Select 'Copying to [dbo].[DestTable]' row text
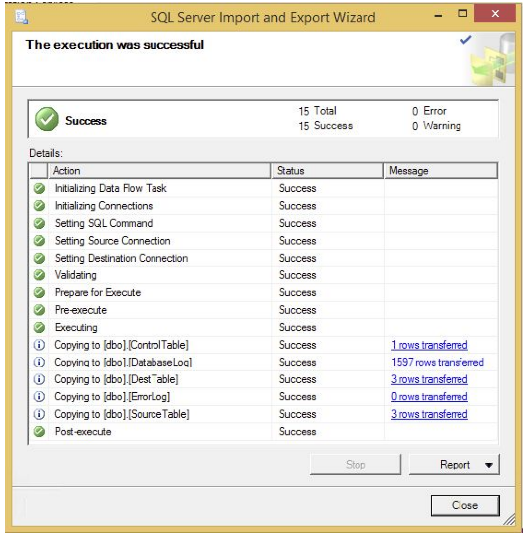527x538 pixels. 116,379
